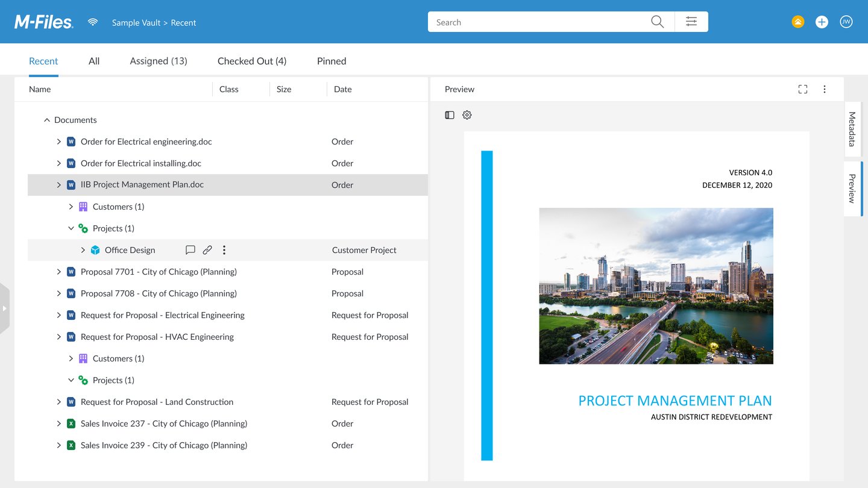The image size is (868, 488).
Task: Open the preview panel options menu
Action: click(825, 89)
